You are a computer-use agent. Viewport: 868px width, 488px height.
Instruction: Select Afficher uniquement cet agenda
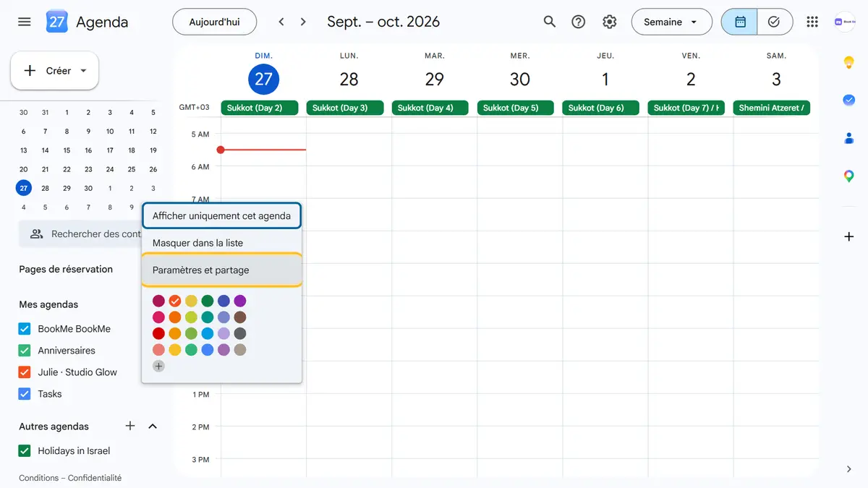click(221, 215)
